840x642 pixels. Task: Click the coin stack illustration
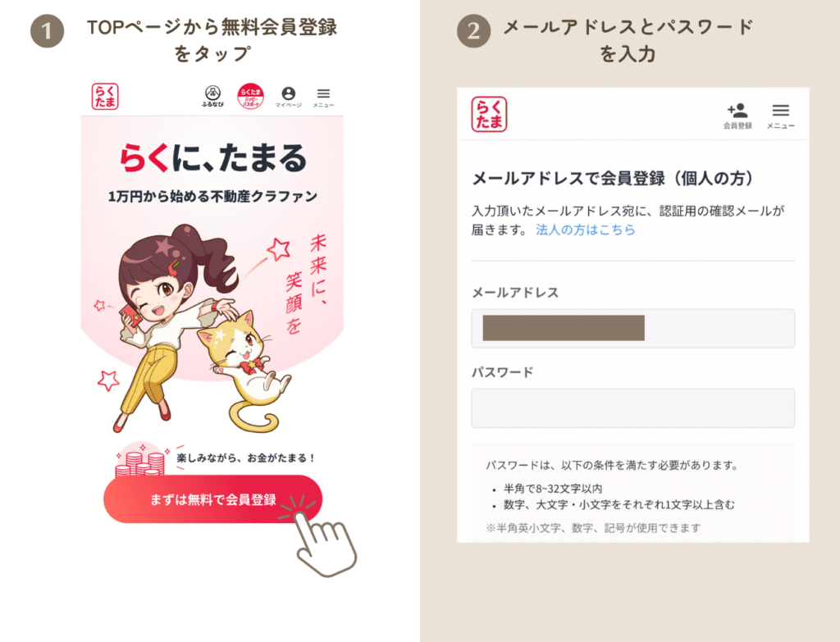click(x=140, y=461)
